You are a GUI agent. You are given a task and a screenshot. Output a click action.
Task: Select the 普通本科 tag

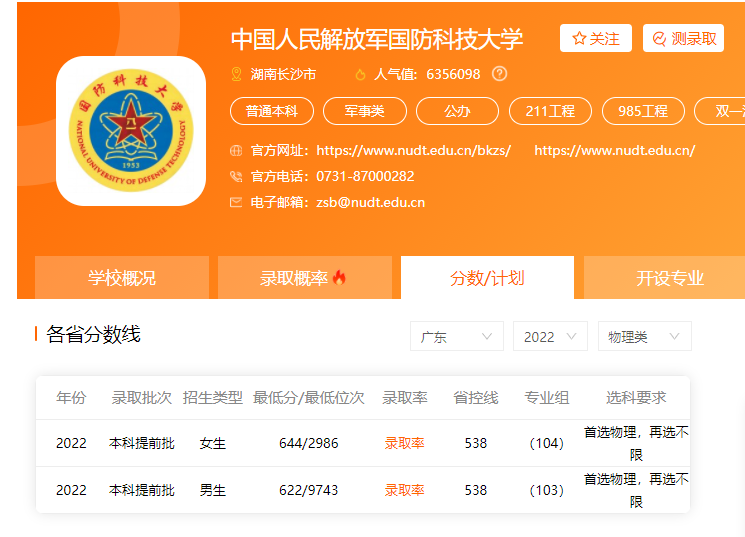click(272, 111)
